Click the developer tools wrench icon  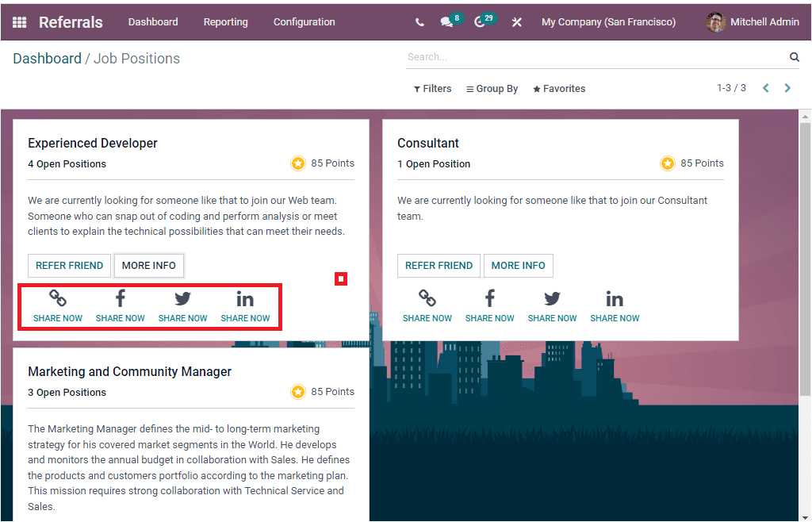click(x=517, y=21)
